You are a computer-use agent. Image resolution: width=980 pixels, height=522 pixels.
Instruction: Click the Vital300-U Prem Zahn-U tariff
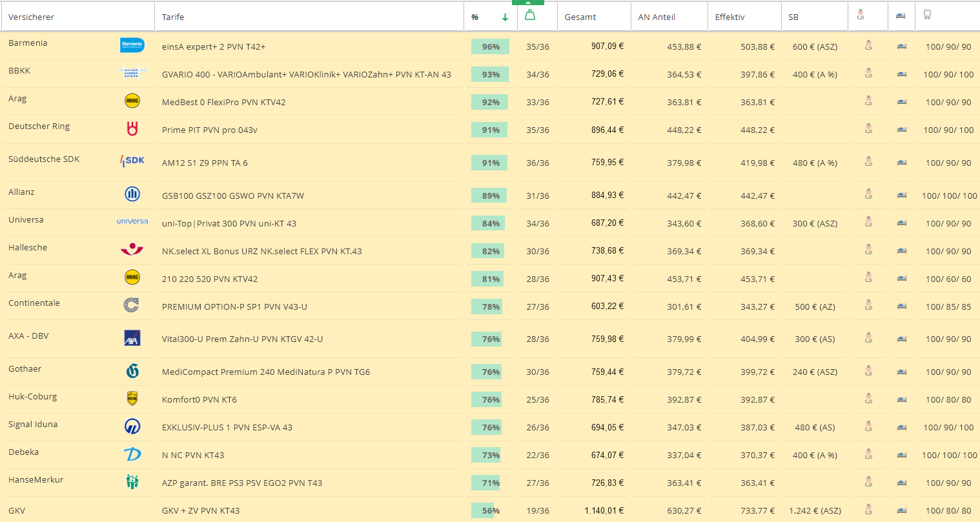242,339
